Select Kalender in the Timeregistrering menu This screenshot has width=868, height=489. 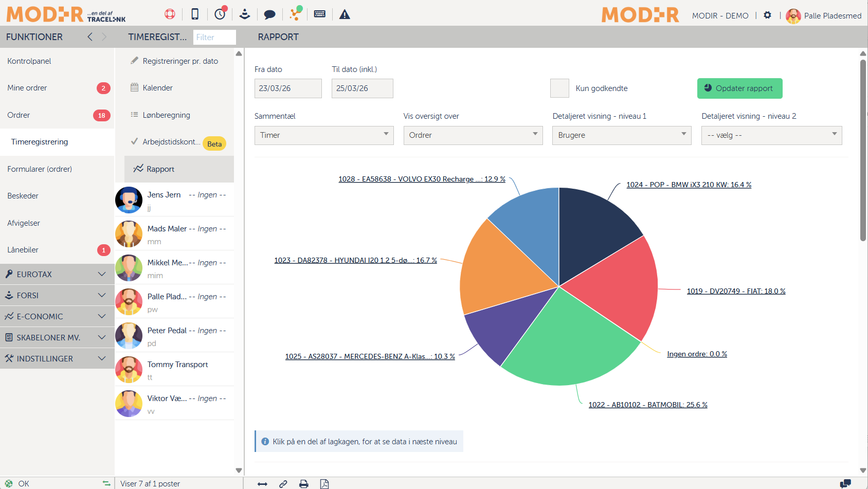pos(157,88)
